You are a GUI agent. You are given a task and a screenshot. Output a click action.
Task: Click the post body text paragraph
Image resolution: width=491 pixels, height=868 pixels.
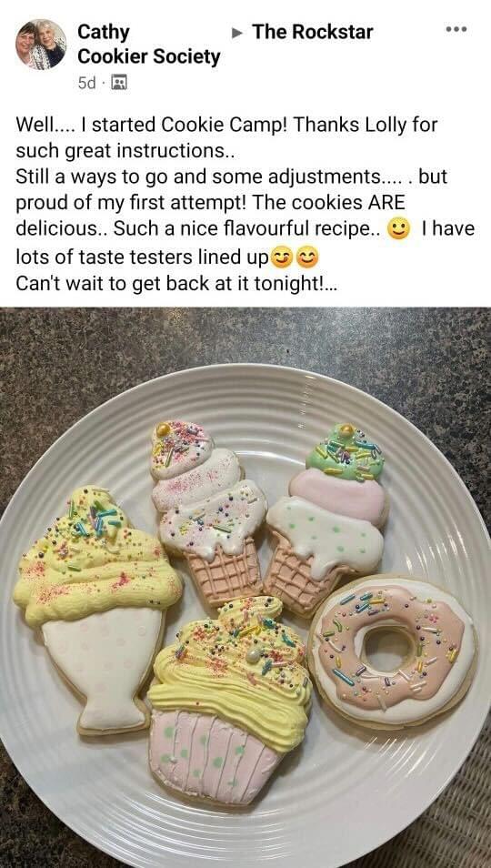(x=245, y=204)
